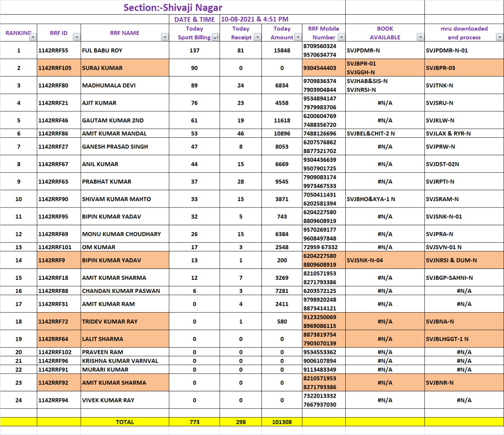Select the mru cell 'SVJTNK-N'
The width and height of the screenshot is (504, 435).
(x=464, y=85)
